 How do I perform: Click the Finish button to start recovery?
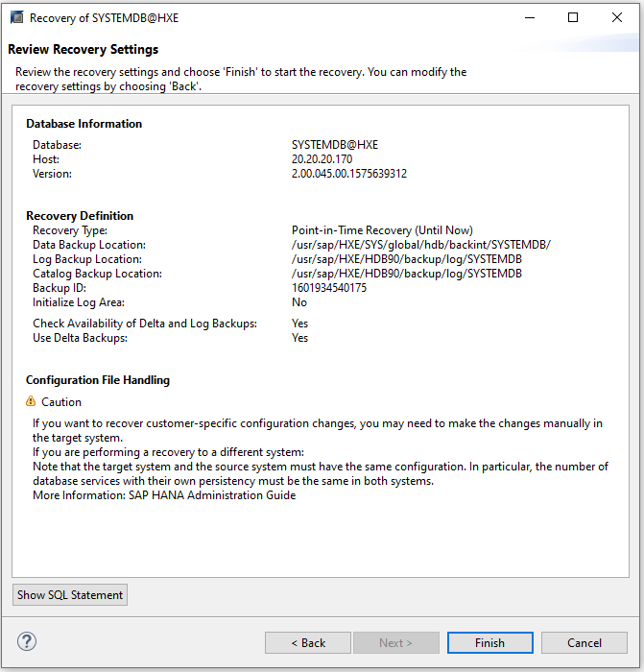coord(490,642)
